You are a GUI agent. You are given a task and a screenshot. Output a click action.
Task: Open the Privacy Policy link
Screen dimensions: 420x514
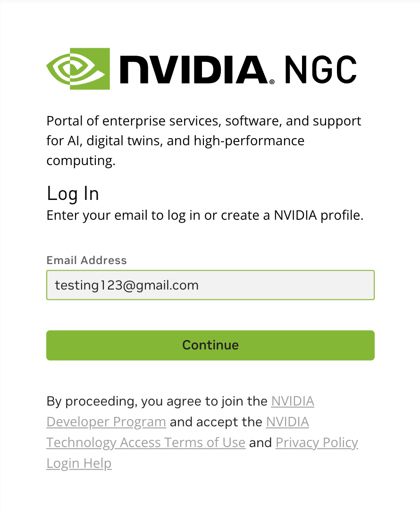click(x=317, y=442)
